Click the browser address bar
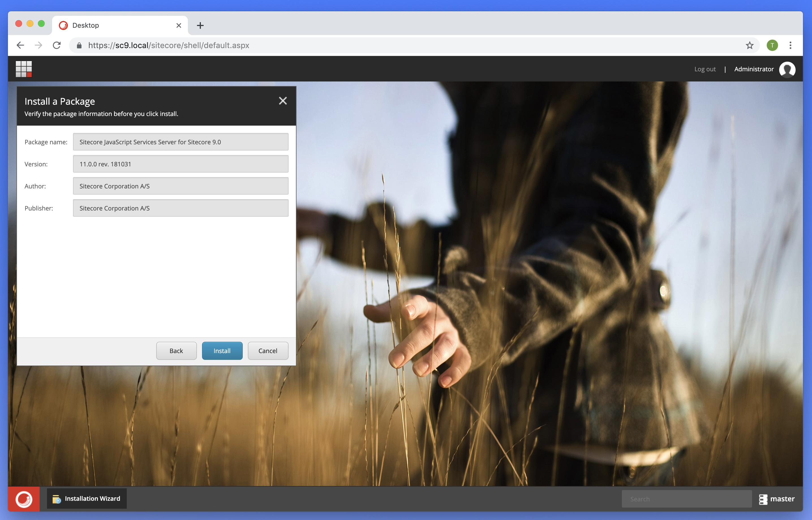Image resolution: width=812 pixels, height=520 pixels. [236, 45]
